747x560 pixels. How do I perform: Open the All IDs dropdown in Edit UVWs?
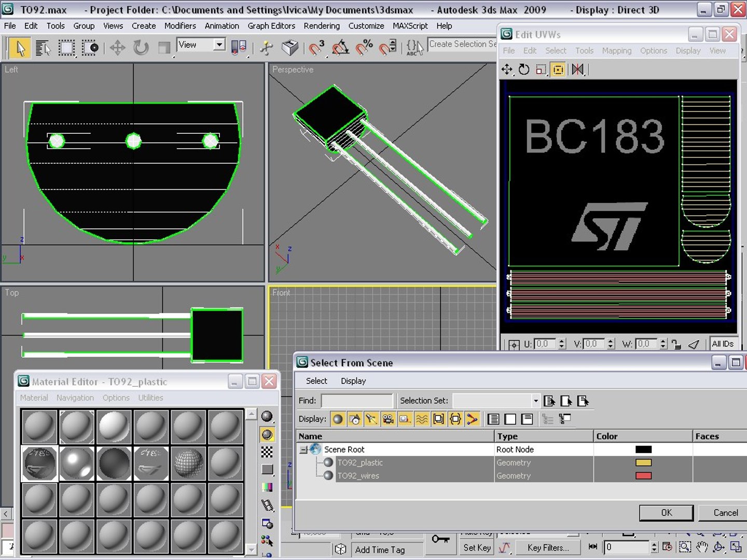tap(723, 344)
